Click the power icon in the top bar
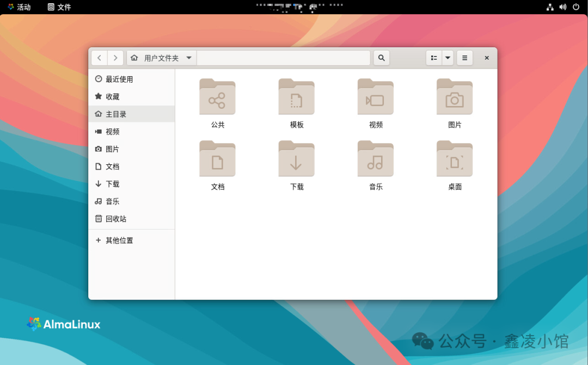 (576, 7)
